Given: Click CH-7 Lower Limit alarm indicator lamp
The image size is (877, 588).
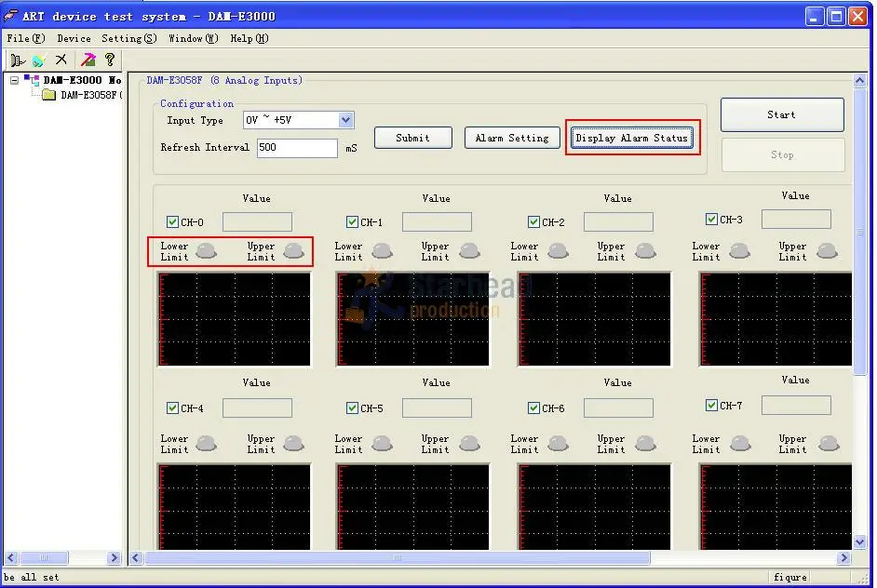Looking at the screenshot, I should point(740,443).
